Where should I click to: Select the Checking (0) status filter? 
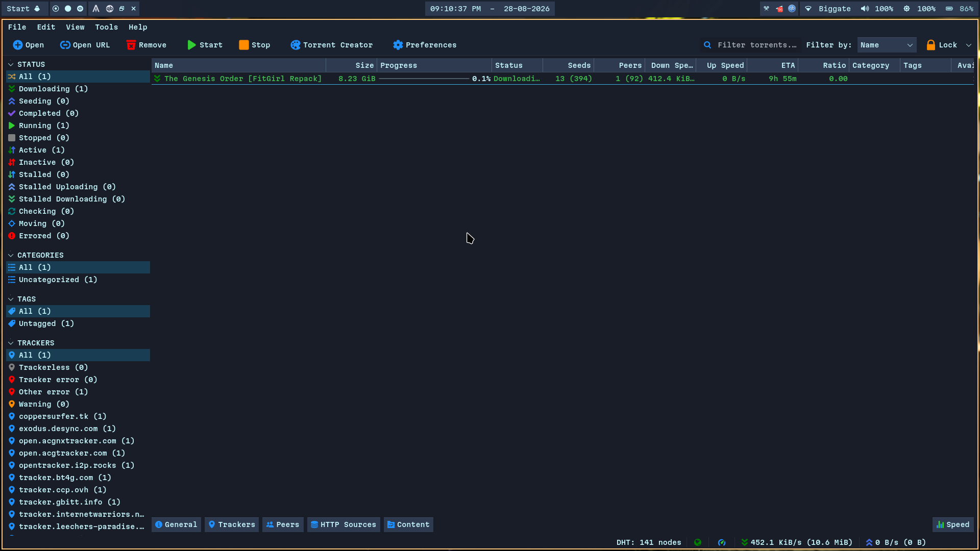point(78,211)
